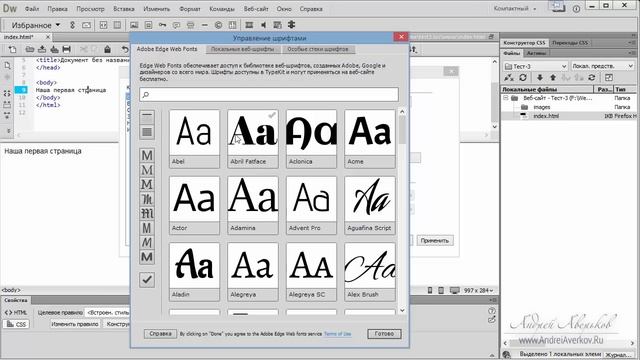Screen dimensions: 640x360
Task: Expand Files panel to show both sites
Action: click(609, 78)
